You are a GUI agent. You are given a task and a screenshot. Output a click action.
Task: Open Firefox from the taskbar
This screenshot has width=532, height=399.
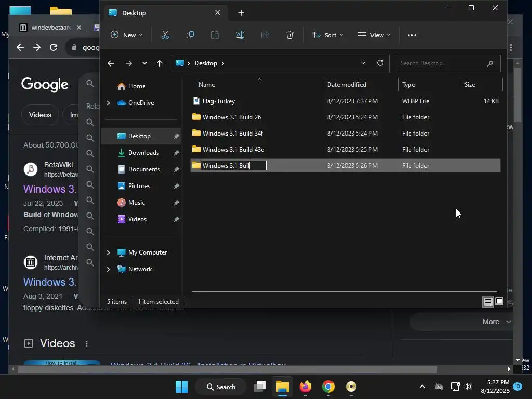[305, 387]
